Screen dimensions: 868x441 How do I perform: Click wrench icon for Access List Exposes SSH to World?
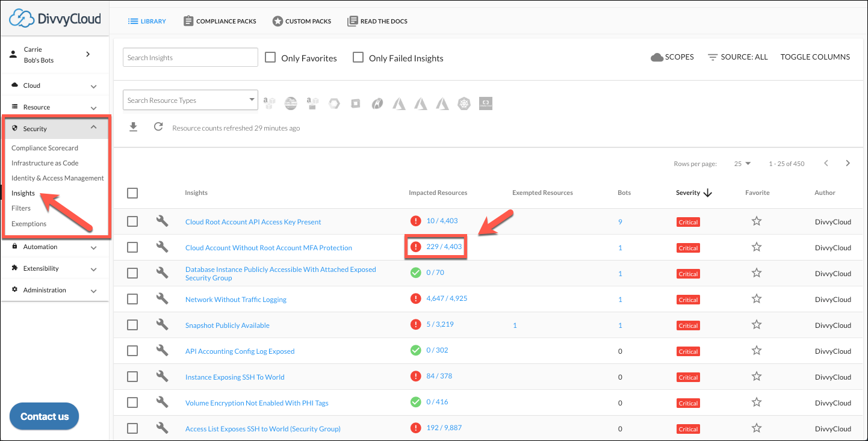click(162, 428)
